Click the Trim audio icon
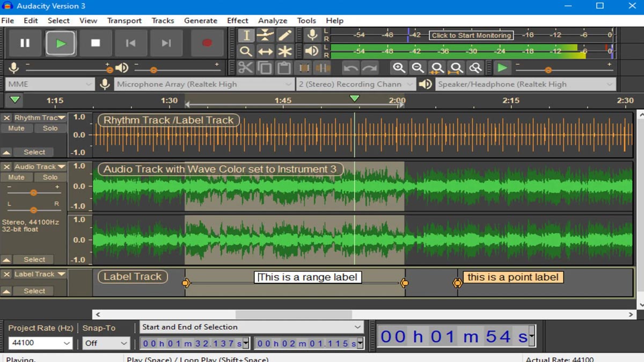Screen dimensions: 644x362 coord(304,68)
